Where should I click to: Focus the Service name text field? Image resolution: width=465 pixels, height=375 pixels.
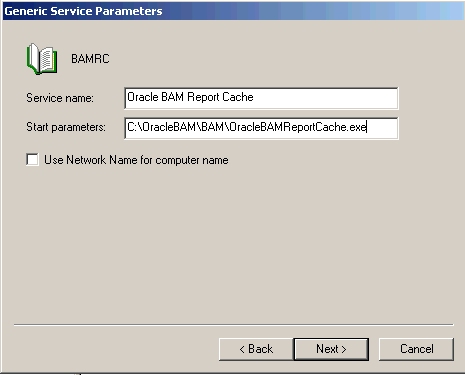coord(261,98)
